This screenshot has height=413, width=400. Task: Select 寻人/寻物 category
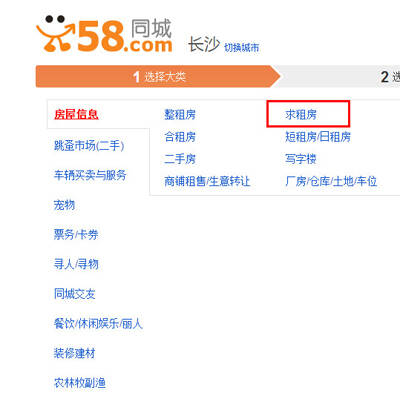(x=76, y=264)
